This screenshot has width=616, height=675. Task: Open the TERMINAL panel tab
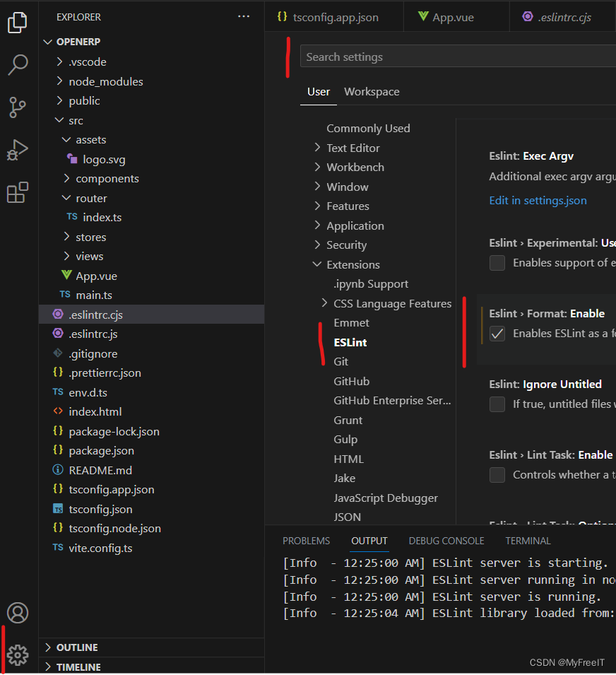(x=528, y=541)
